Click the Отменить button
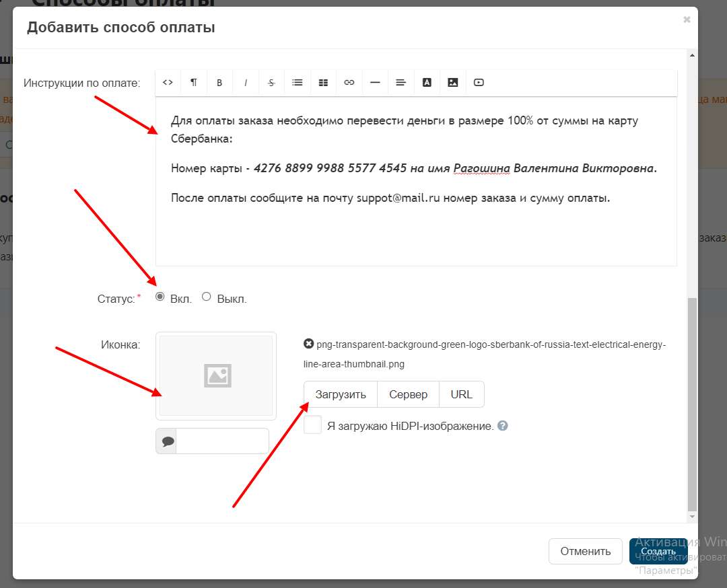Screen dimensions: 727x588 585,552
